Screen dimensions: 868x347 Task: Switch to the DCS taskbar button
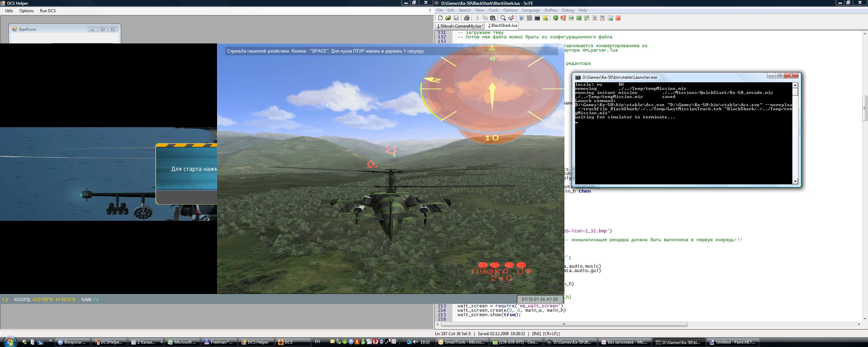[293, 342]
